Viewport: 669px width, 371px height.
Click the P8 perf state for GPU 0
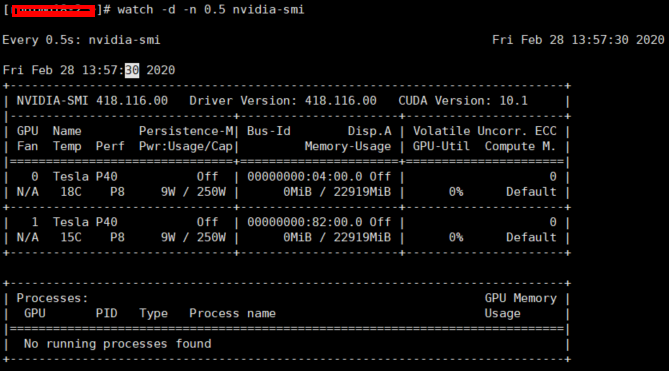pyautogui.click(x=117, y=192)
